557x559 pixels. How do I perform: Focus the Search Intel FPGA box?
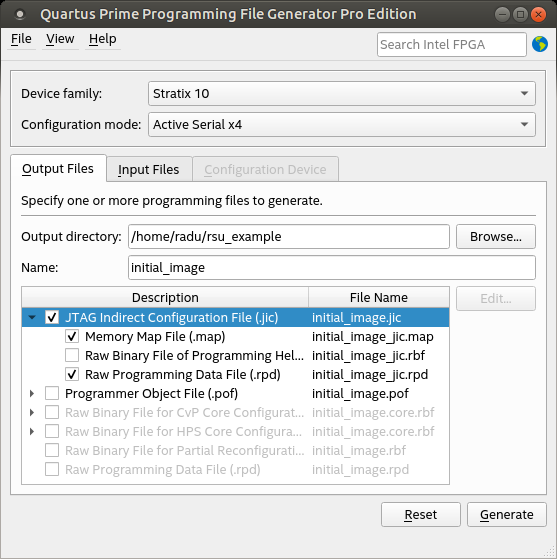(x=452, y=45)
